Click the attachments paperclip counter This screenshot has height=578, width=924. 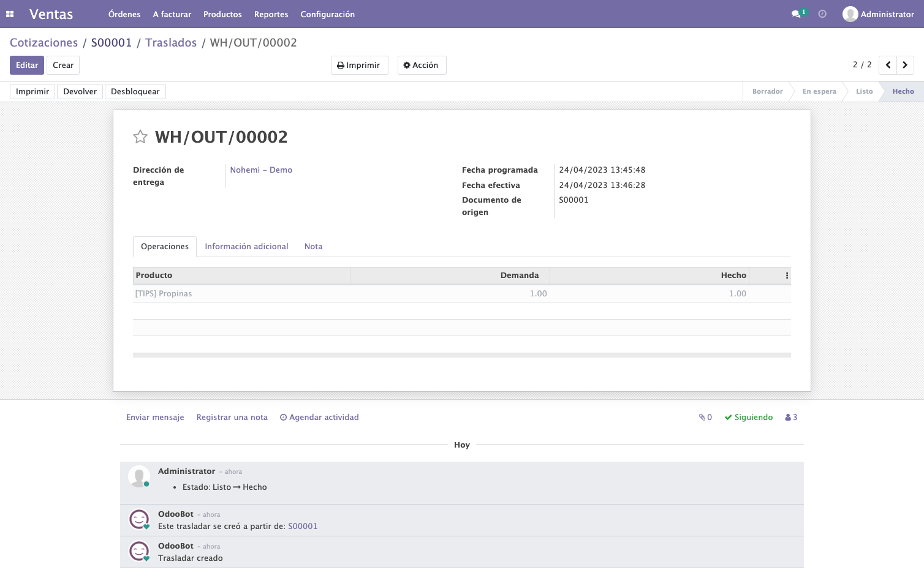click(x=705, y=418)
